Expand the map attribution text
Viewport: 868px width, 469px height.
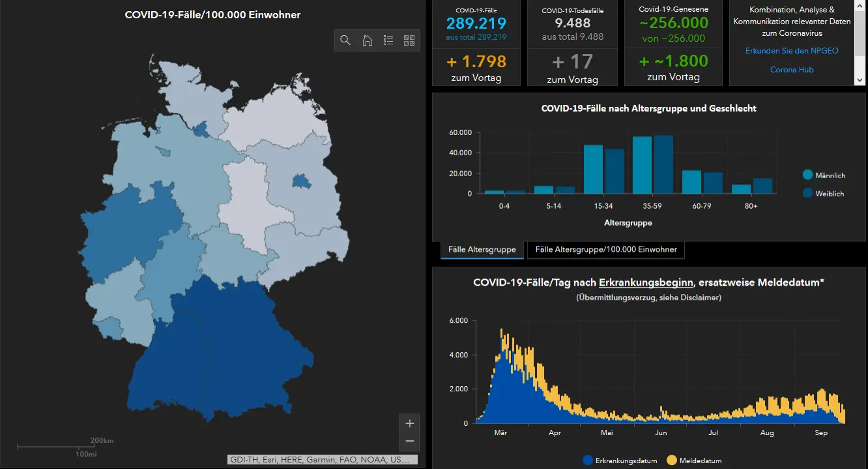pos(323,459)
